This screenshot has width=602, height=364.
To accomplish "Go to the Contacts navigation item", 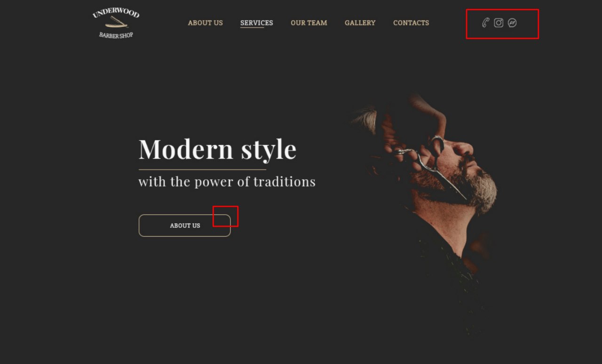I will point(411,23).
